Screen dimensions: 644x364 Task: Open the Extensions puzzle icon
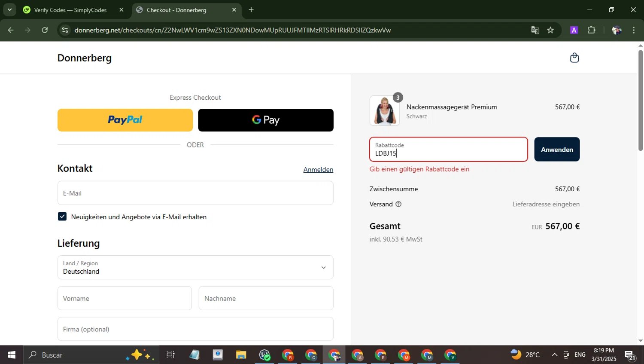(x=592, y=30)
